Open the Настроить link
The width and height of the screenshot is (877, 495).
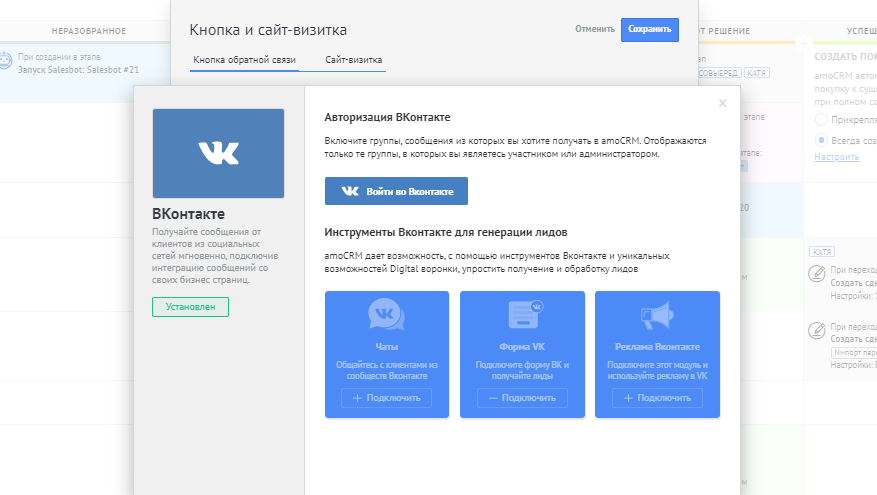click(x=836, y=157)
